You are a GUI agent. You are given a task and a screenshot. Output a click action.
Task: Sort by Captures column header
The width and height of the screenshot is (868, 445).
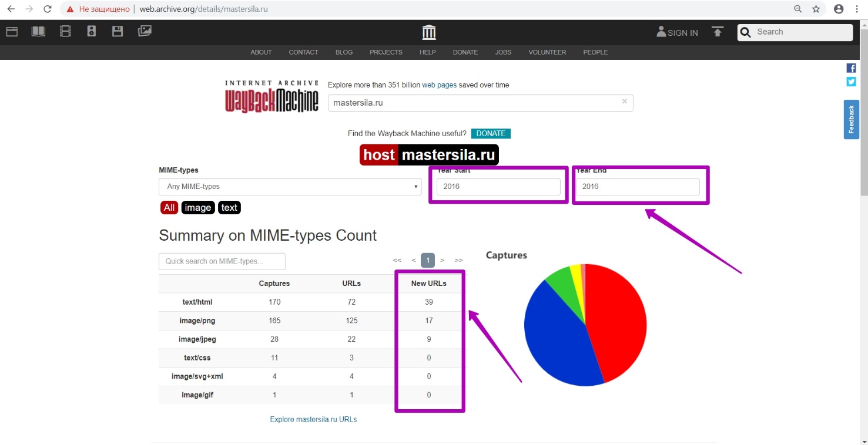pyautogui.click(x=274, y=284)
